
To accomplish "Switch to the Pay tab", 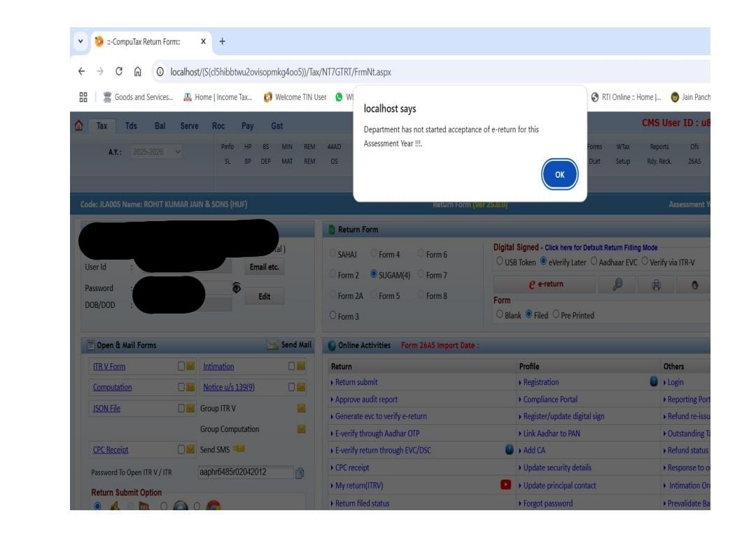I will click(x=247, y=126).
